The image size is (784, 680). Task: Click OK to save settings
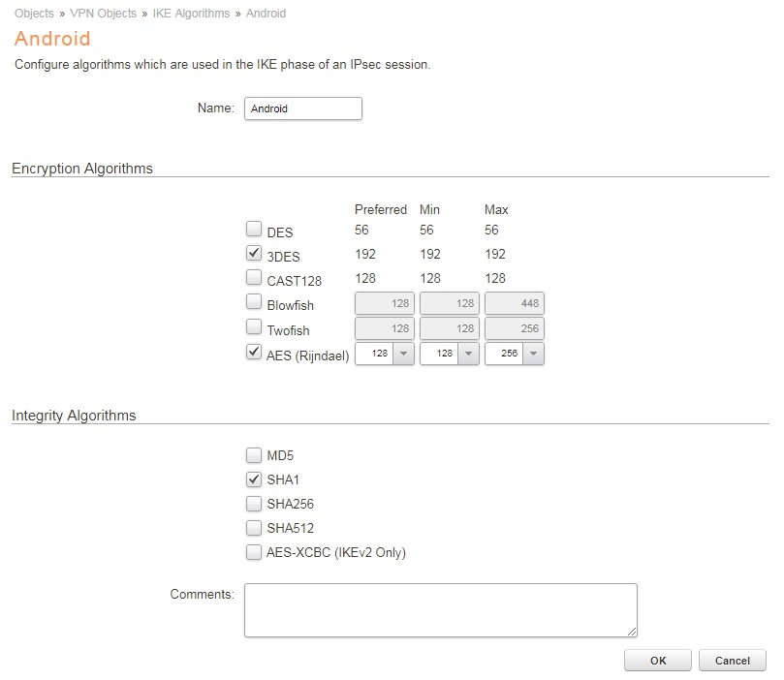(x=658, y=661)
